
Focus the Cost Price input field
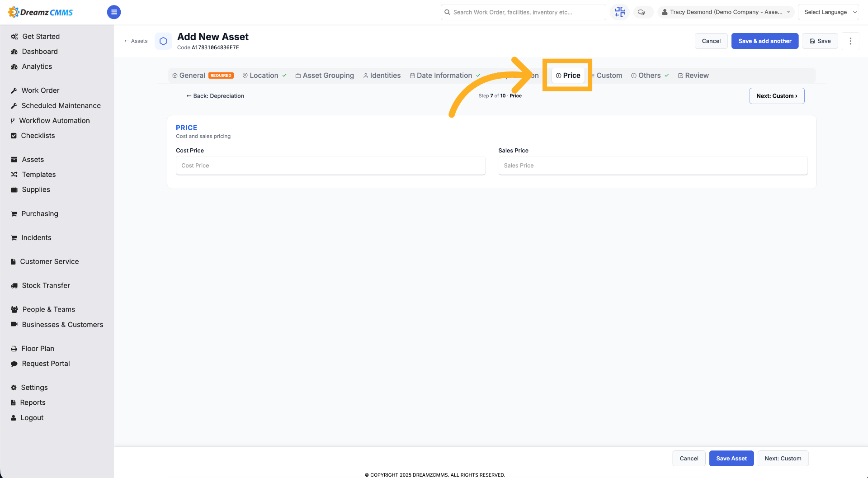tap(330, 166)
